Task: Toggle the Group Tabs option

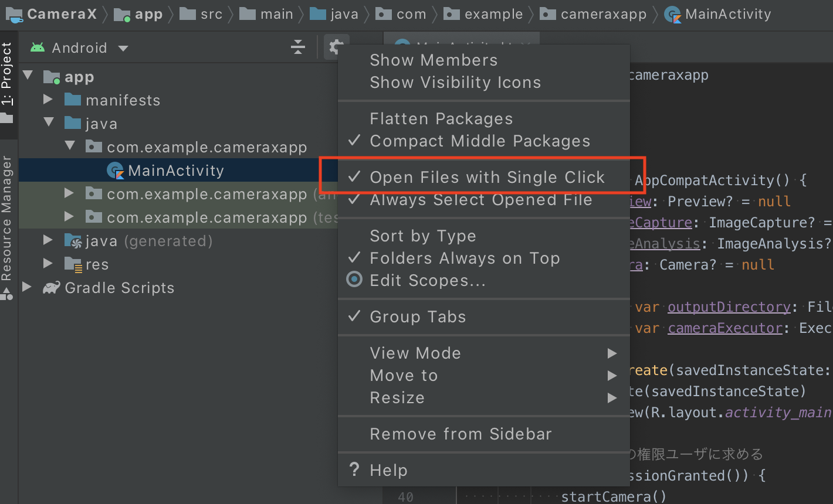Action: coord(484,317)
